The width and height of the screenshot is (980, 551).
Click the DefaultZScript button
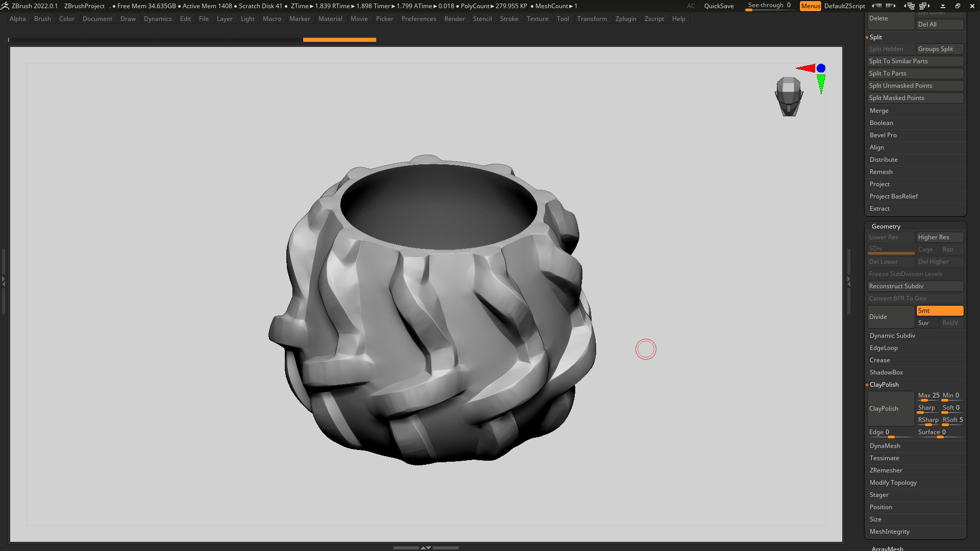coord(844,6)
